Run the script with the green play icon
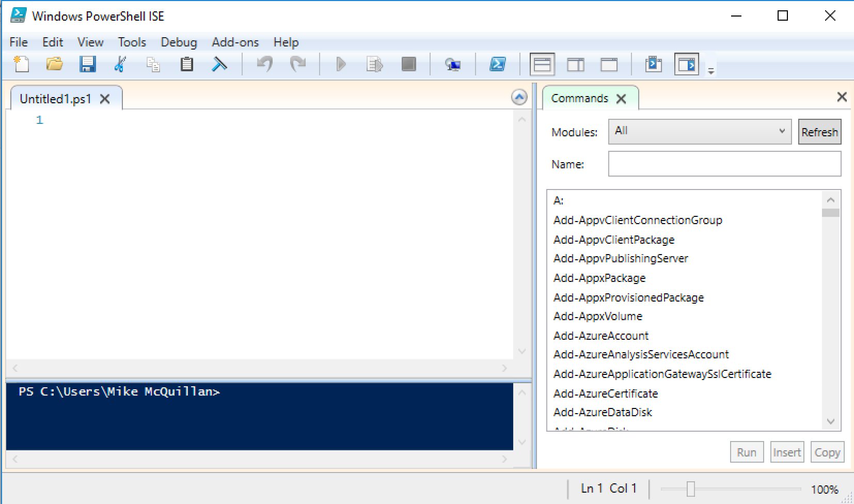Screen dimensions: 854x504 [x=341, y=65]
